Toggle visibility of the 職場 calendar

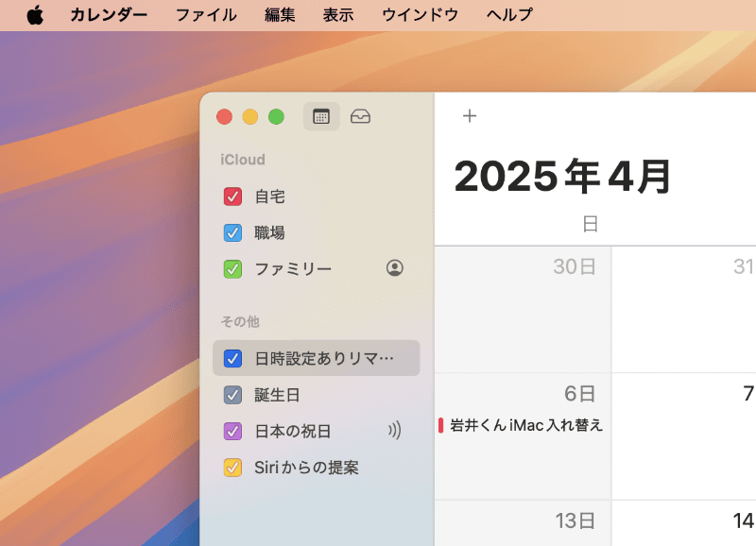coord(232,232)
